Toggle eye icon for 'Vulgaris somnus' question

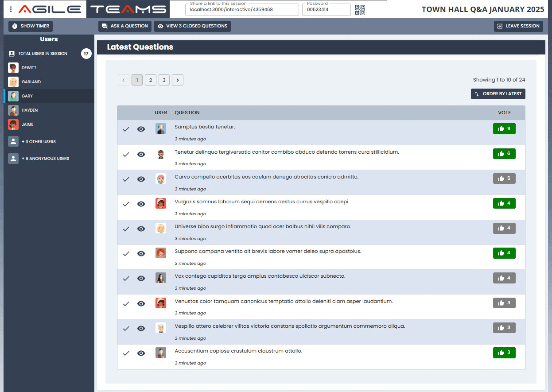coord(141,204)
